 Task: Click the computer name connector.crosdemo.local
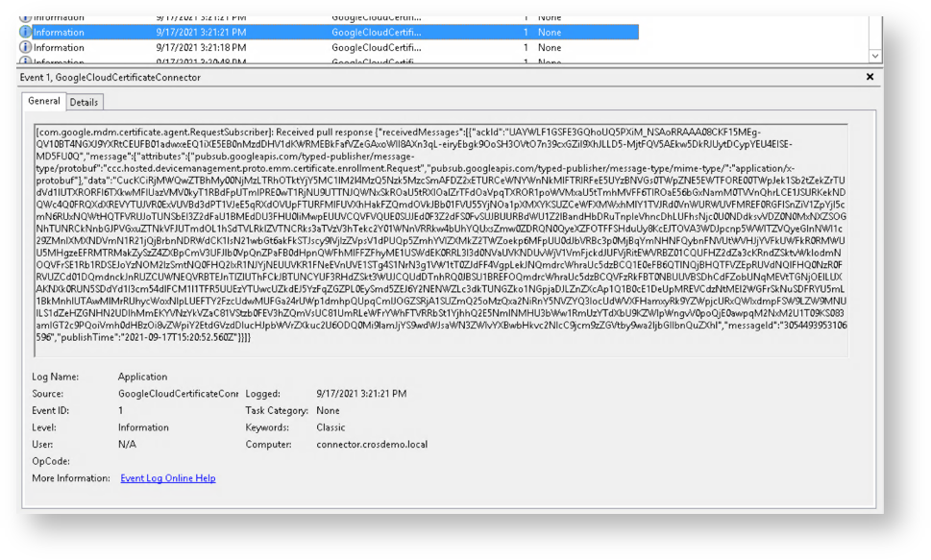(x=372, y=445)
